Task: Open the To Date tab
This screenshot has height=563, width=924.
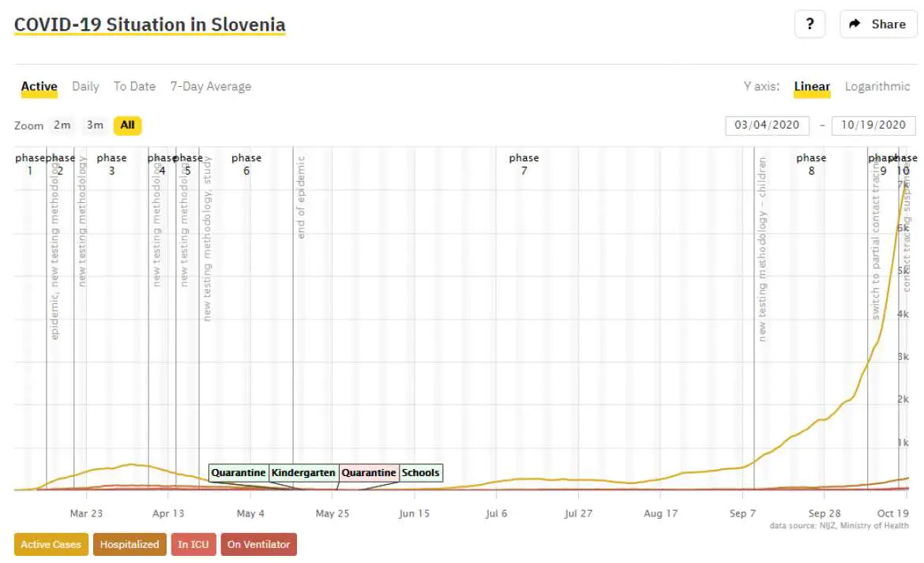Action: (x=134, y=87)
